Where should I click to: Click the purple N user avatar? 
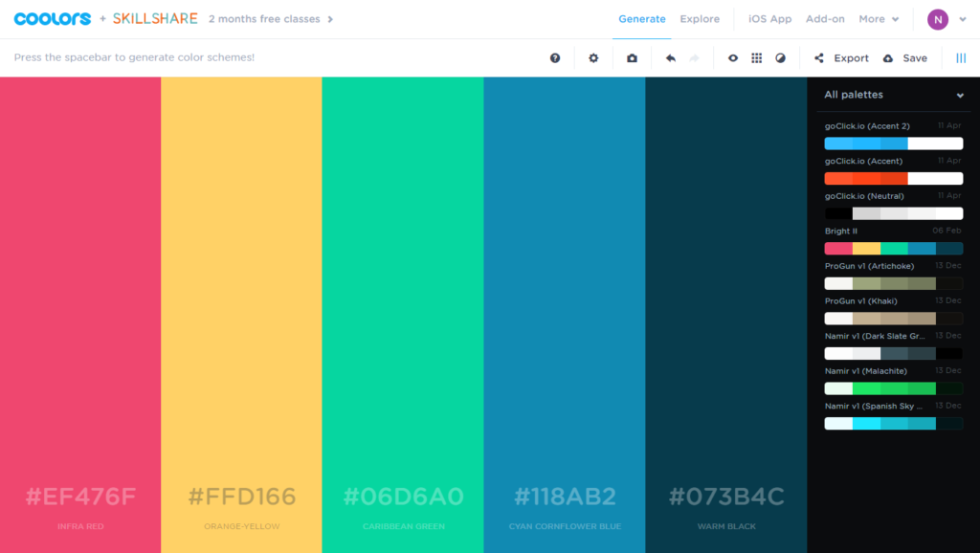pyautogui.click(x=938, y=19)
